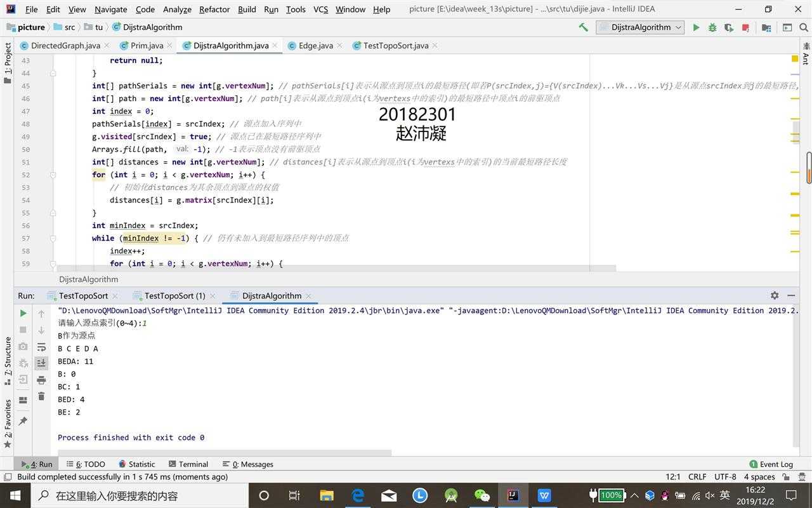
Task: Build project with the hammer icon
Action: (583, 27)
